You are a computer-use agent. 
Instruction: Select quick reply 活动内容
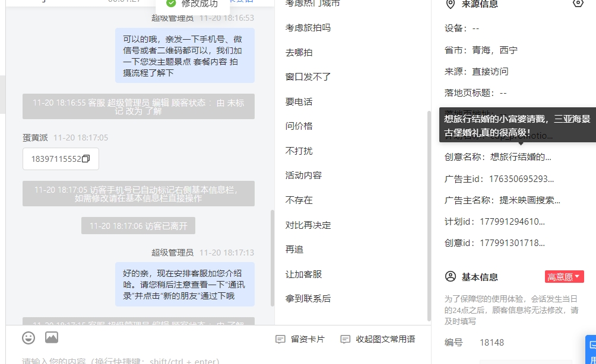tap(303, 175)
